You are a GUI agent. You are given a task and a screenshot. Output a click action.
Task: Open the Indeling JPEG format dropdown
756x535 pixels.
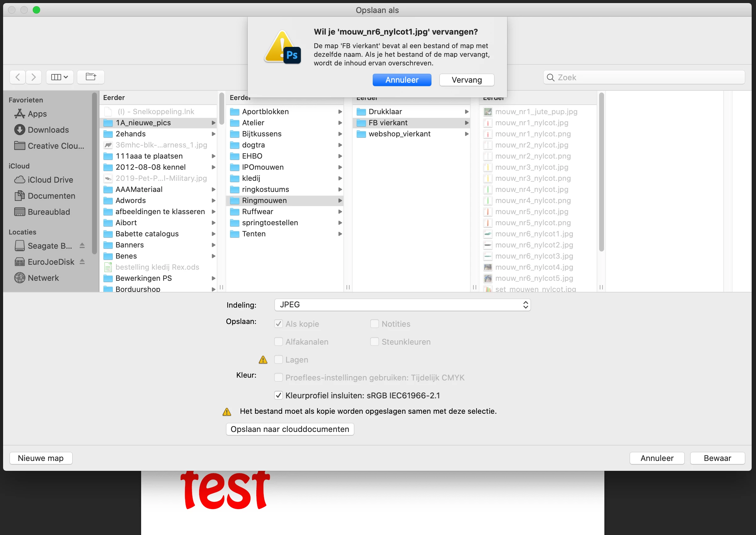(402, 305)
